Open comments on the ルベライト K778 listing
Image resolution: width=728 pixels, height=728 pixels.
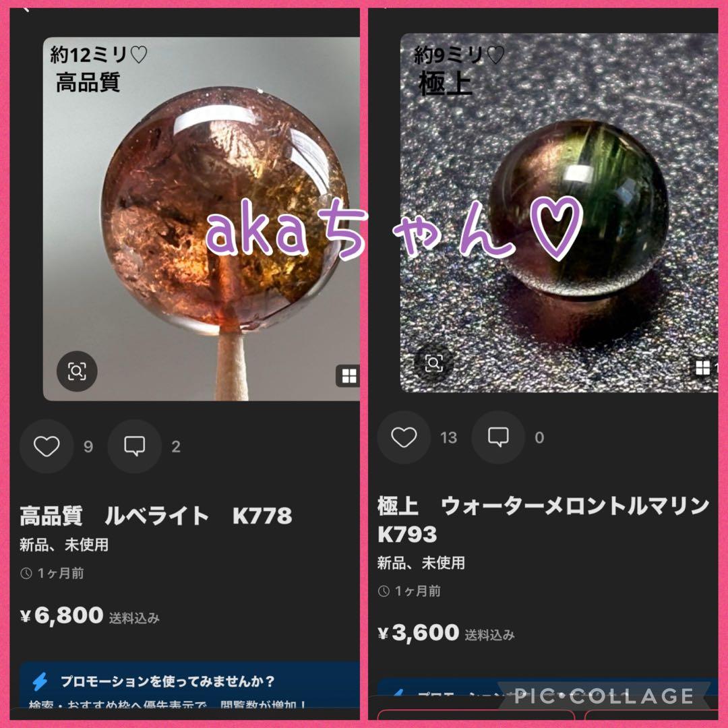[x=135, y=446]
